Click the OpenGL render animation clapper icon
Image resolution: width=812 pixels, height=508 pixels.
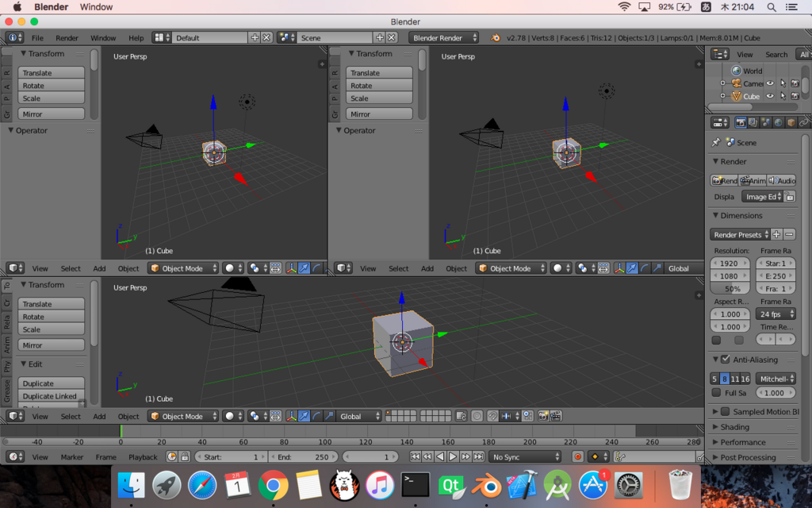point(556,416)
